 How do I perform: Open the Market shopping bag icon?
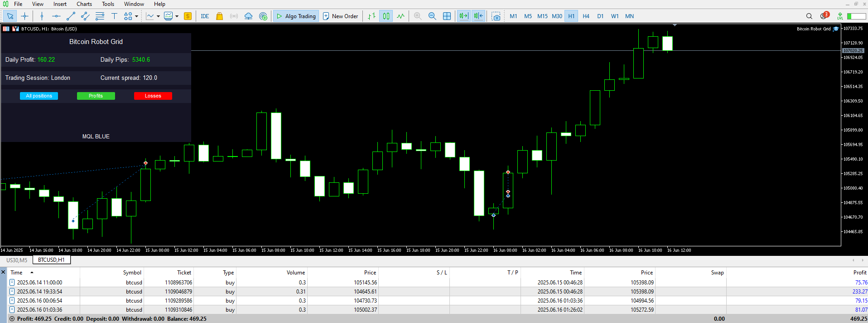(219, 16)
